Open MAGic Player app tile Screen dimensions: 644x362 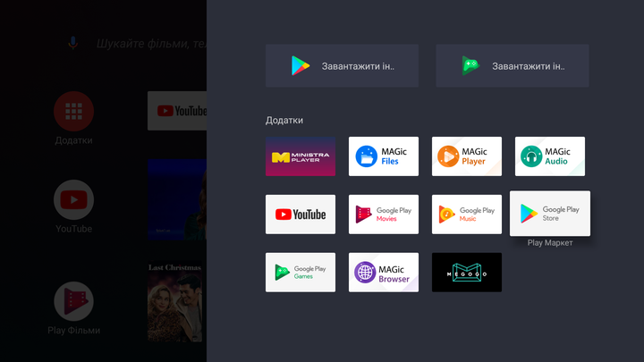coord(467,156)
